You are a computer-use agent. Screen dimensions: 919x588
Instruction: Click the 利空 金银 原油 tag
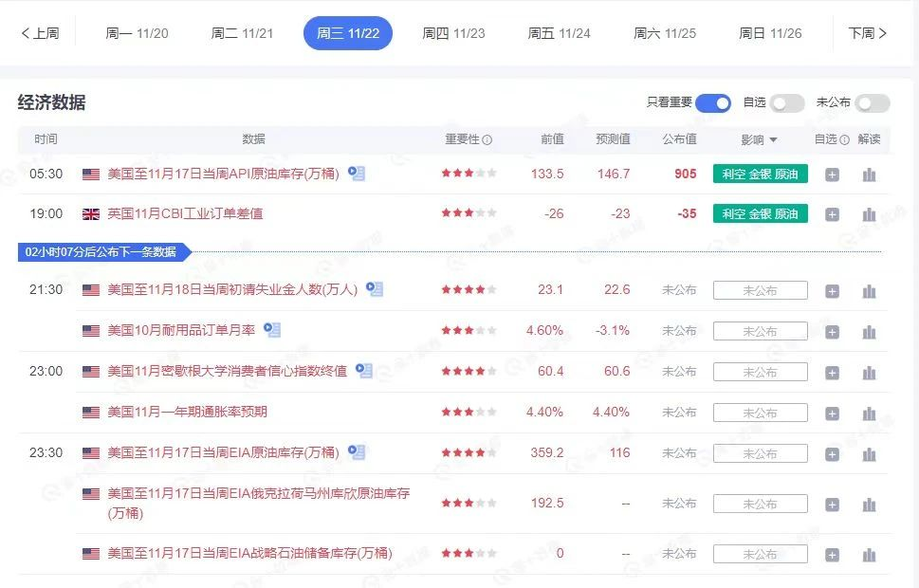coord(759,174)
